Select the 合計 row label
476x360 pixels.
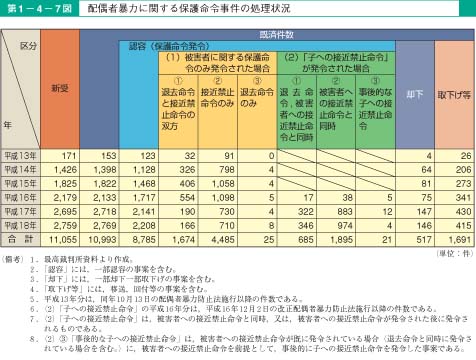(20, 239)
